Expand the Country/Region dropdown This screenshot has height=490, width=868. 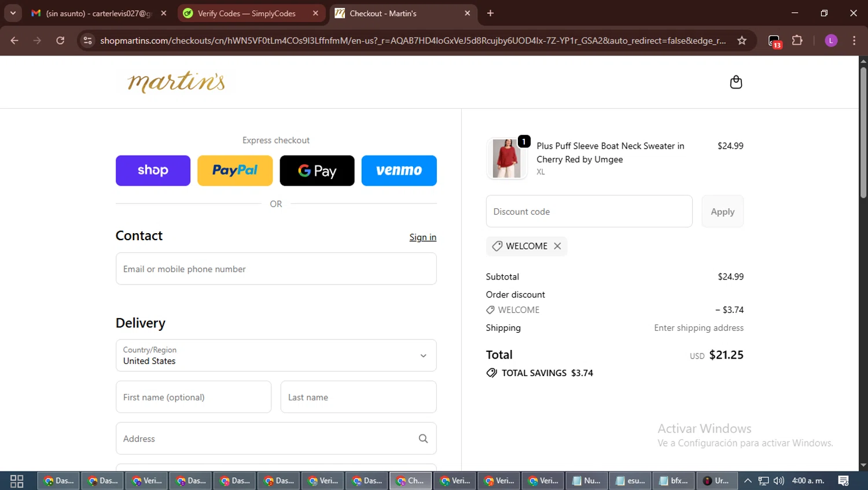click(x=276, y=355)
